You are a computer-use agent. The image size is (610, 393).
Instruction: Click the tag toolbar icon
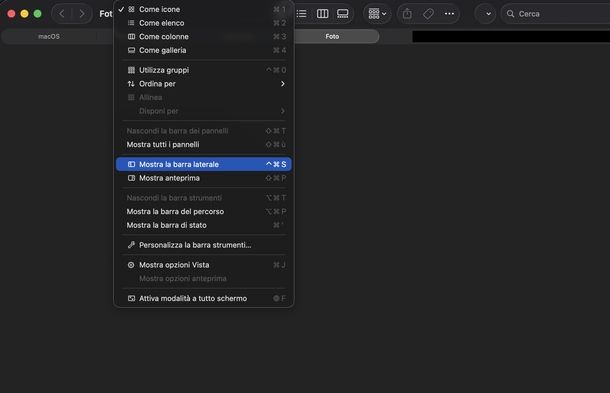point(428,14)
